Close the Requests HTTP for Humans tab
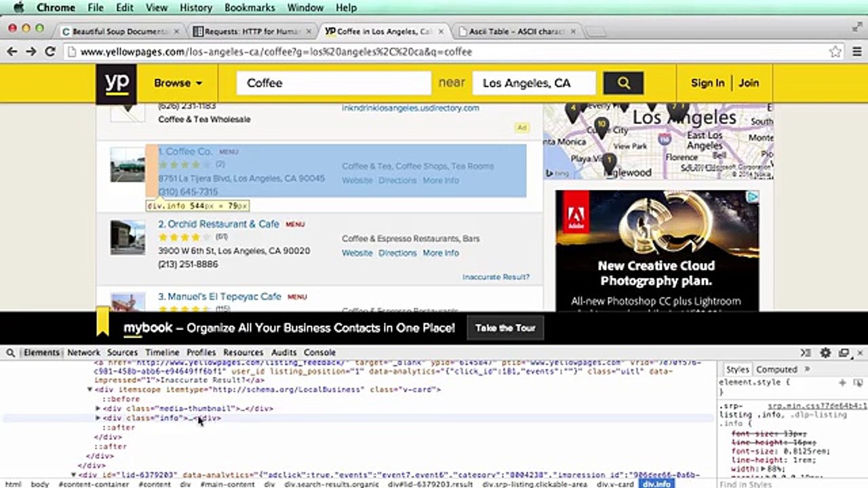The image size is (868, 488). click(309, 31)
